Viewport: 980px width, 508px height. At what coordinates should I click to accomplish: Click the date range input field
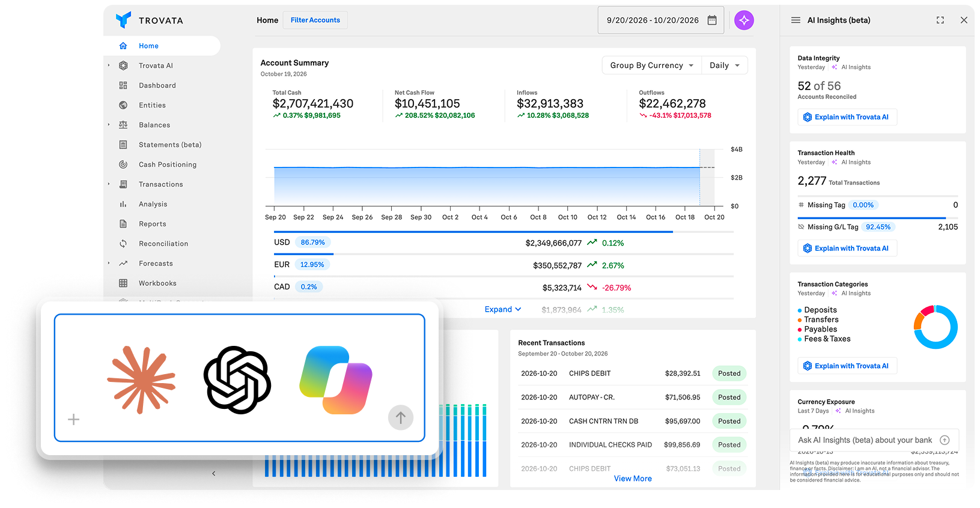[x=661, y=20]
